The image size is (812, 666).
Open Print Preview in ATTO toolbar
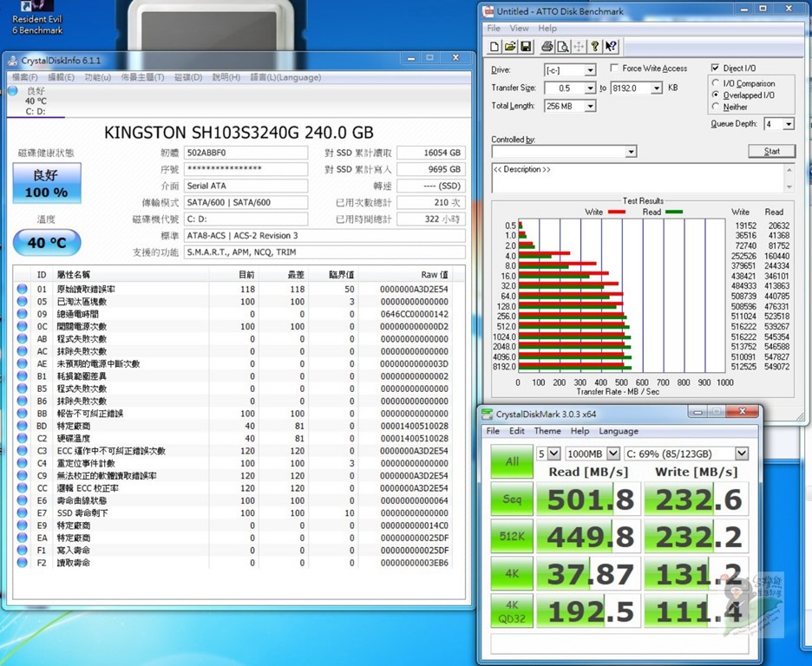(563, 47)
